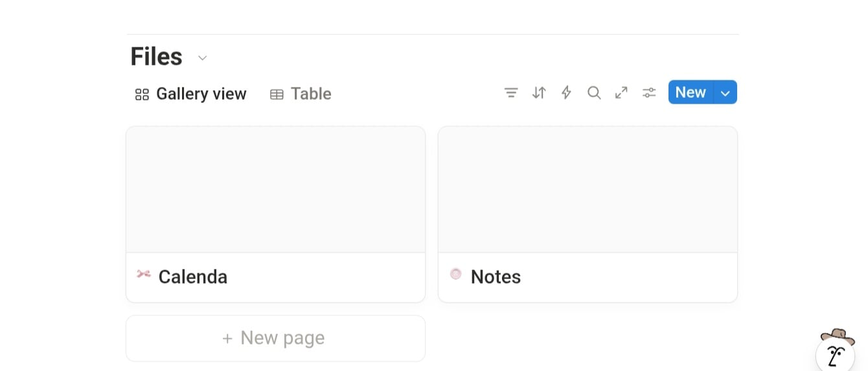Click the bow icon beside Calenda
Image resolution: width=868 pixels, height=371 pixels.
(x=144, y=274)
